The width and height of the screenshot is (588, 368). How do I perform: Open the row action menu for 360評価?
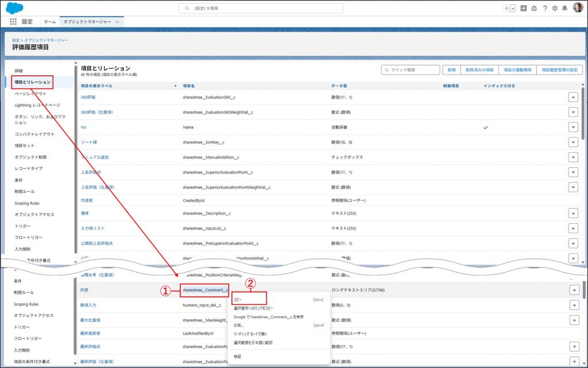pyautogui.click(x=572, y=97)
